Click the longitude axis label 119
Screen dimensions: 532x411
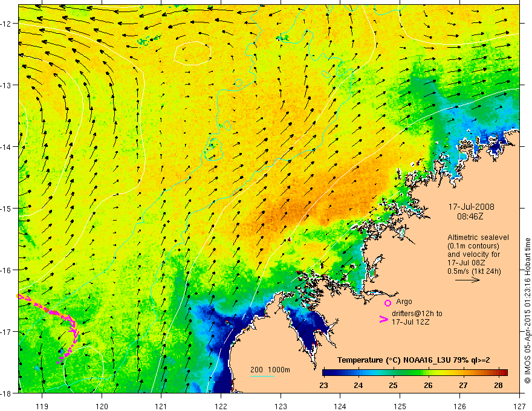point(42,406)
